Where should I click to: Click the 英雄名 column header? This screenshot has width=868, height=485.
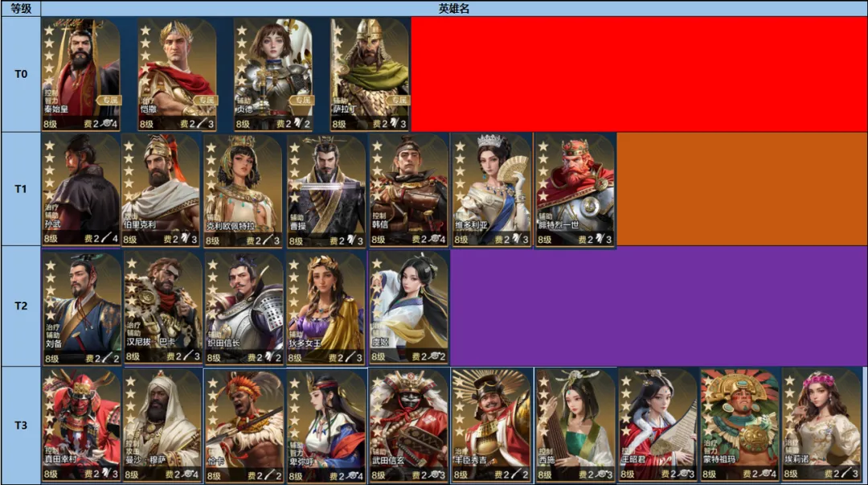coord(454,8)
